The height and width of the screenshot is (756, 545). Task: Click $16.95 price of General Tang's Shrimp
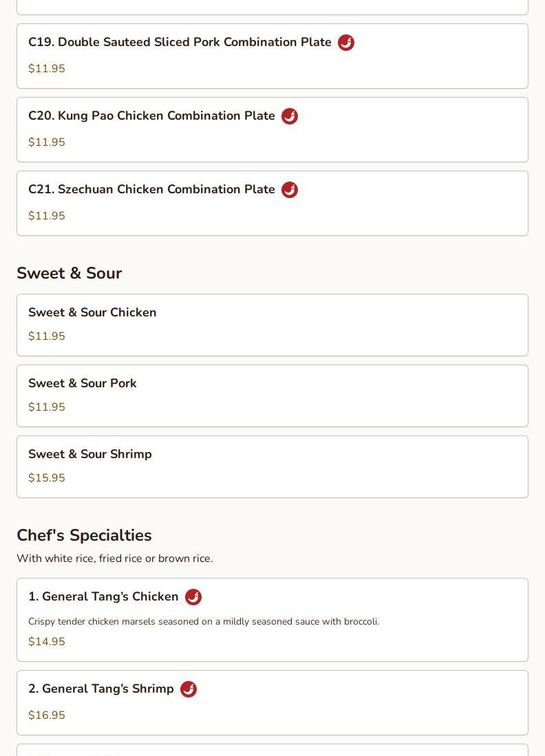click(x=47, y=715)
